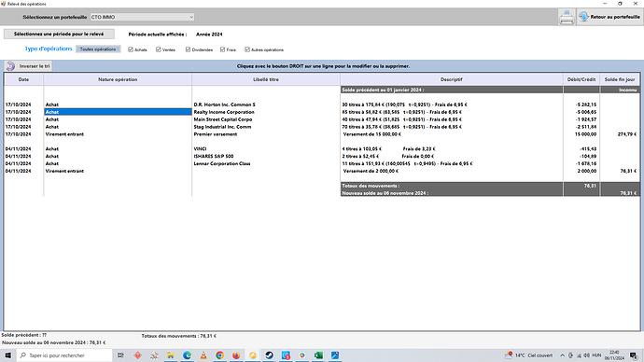Image resolution: width=644 pixels, height=362 pixels.
Task: Open Firefox from the taskbar
Action: [x=236, y=355]
